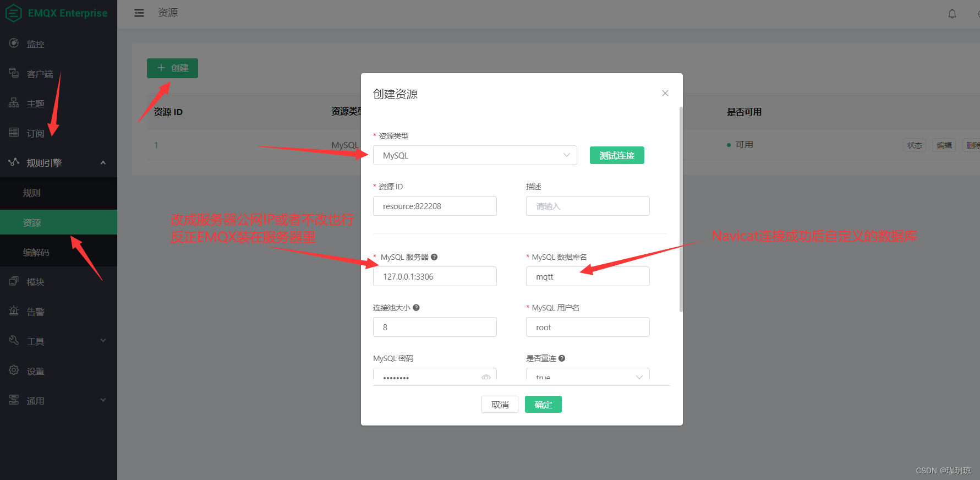
Task: Open 设置 in the sidebar menu
Action: 58,370
